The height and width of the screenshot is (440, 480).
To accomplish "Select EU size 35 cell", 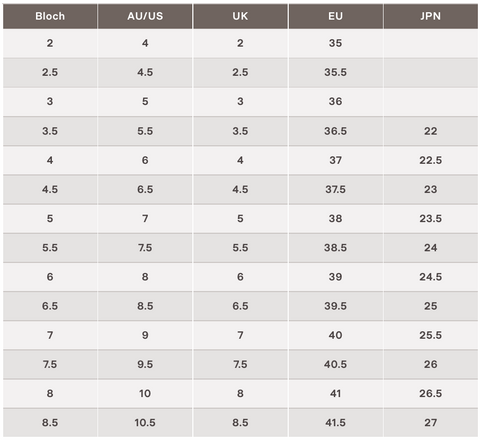I will 336,43.
